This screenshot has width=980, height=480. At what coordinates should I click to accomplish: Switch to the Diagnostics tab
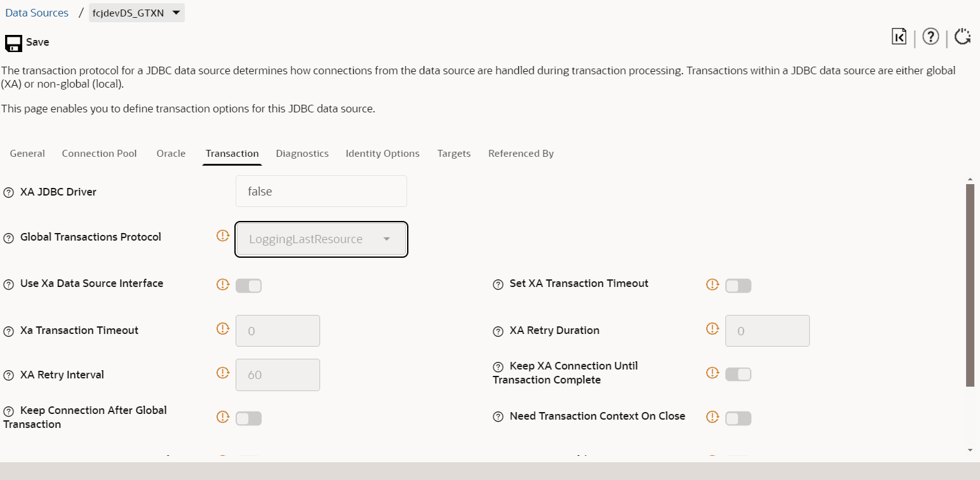tap(302, 154)
